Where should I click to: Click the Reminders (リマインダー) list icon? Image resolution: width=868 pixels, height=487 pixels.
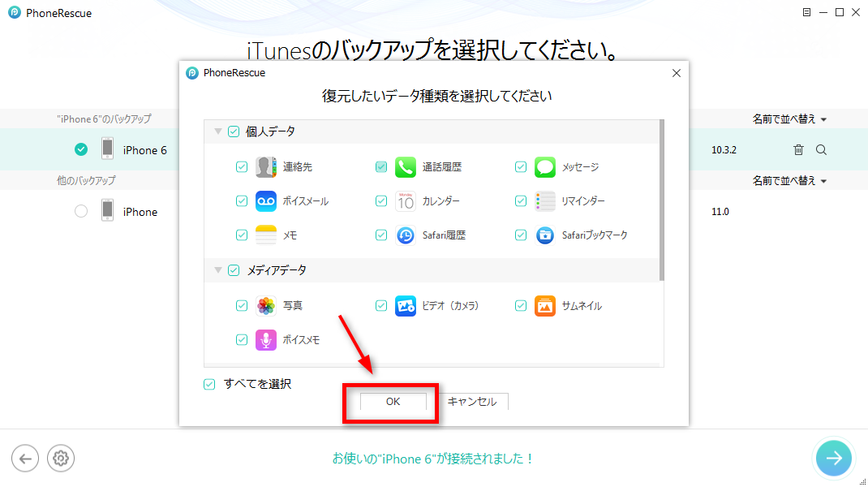pyautogui.click(x=544, y=201)
